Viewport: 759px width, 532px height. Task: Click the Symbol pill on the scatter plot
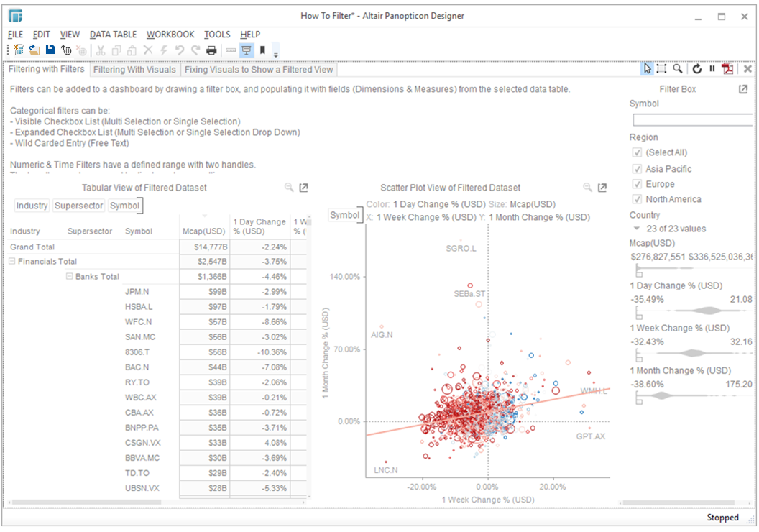coord(345,214)
